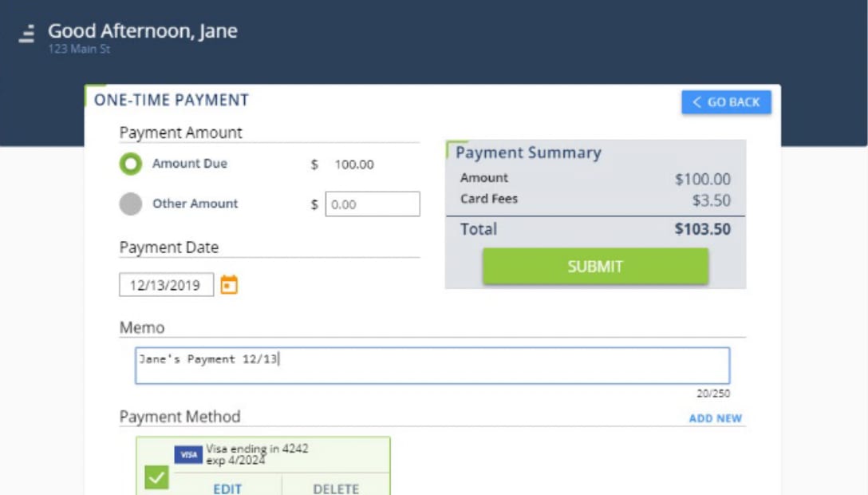Click the summary Amount value '$100.00'
This screenshot has height=495, width=868.
(x=703, y=180)
